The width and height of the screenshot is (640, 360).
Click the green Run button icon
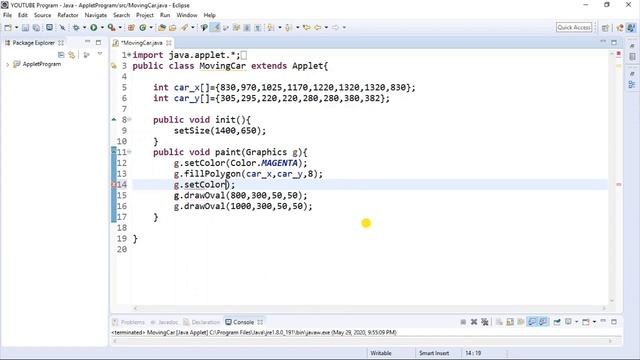point(93,27)
